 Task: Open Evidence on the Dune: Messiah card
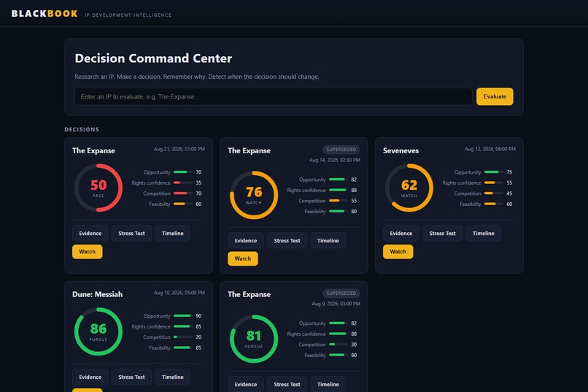90,377
